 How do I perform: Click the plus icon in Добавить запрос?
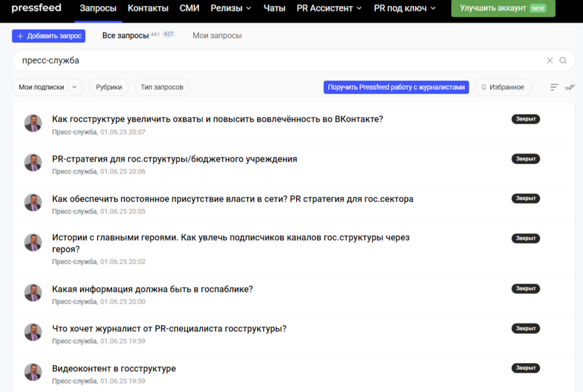coord(20,36)
